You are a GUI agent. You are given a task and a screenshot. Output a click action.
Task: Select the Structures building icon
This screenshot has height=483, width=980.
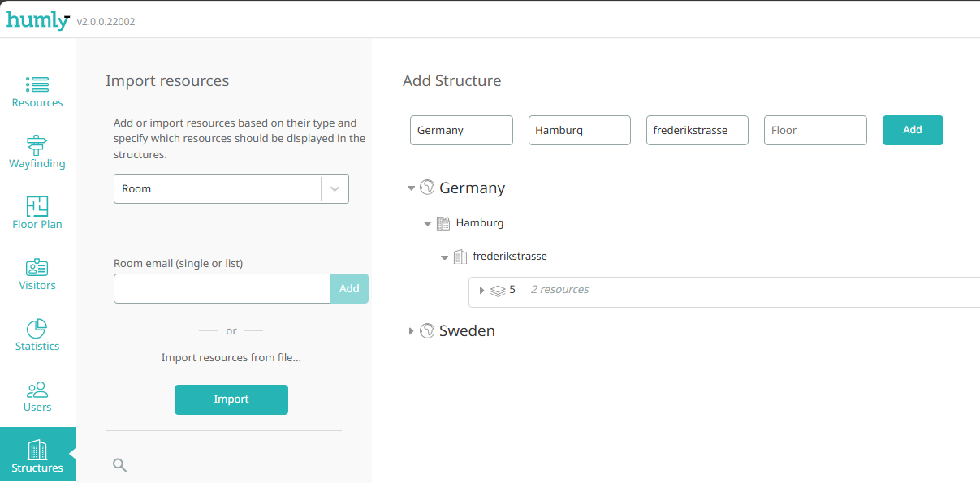point(37,451)
